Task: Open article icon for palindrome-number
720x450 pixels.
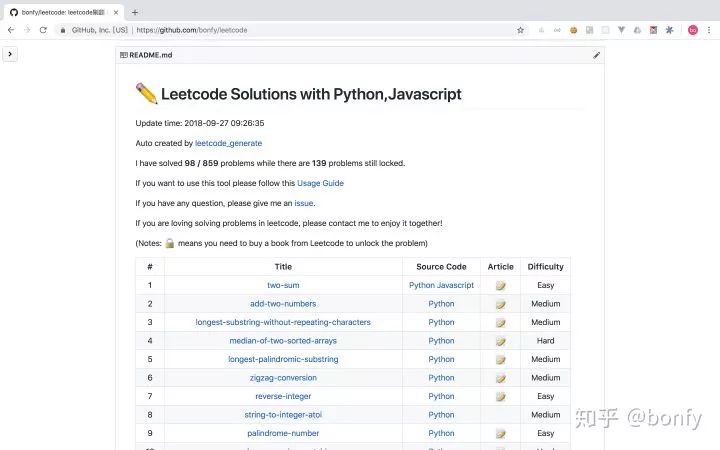Action: 501,433
